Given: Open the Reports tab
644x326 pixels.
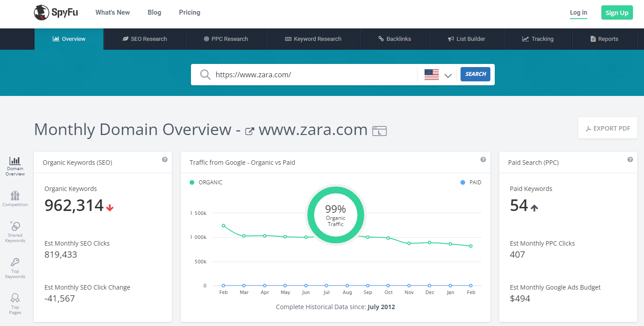Looking at the screenshot, I should (x=604, y=39).
